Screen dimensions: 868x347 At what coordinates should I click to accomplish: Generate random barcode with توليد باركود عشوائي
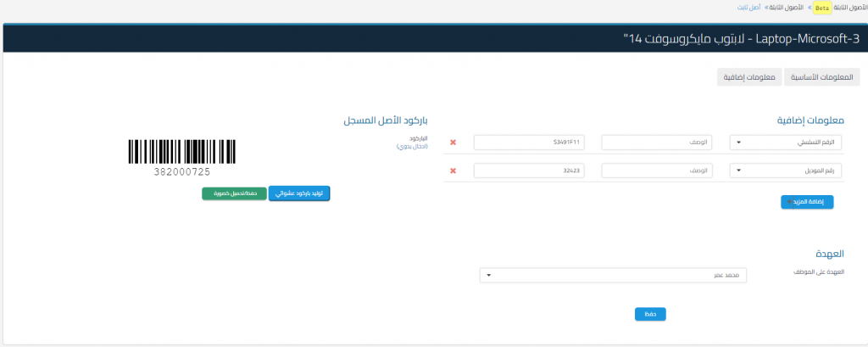299,193
